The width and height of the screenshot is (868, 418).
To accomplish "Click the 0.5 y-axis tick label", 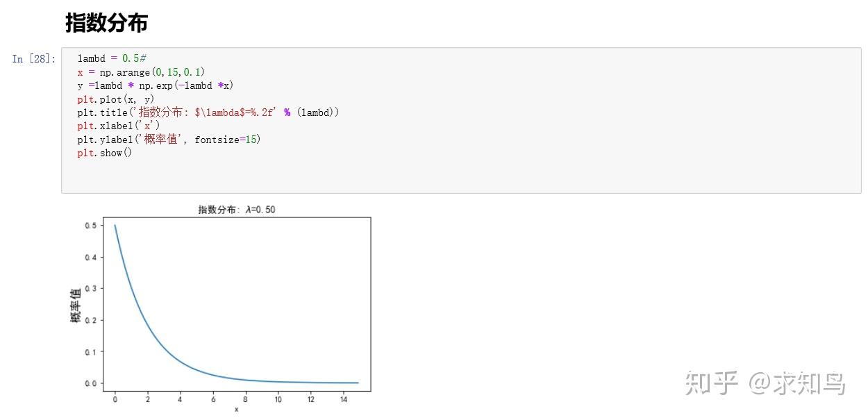I will click(x=90, y=226).
